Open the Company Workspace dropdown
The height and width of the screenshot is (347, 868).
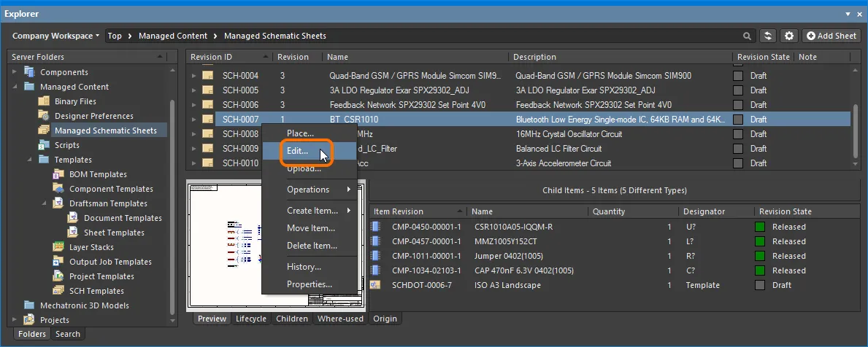pyautogui.click(x=55, y=36)
